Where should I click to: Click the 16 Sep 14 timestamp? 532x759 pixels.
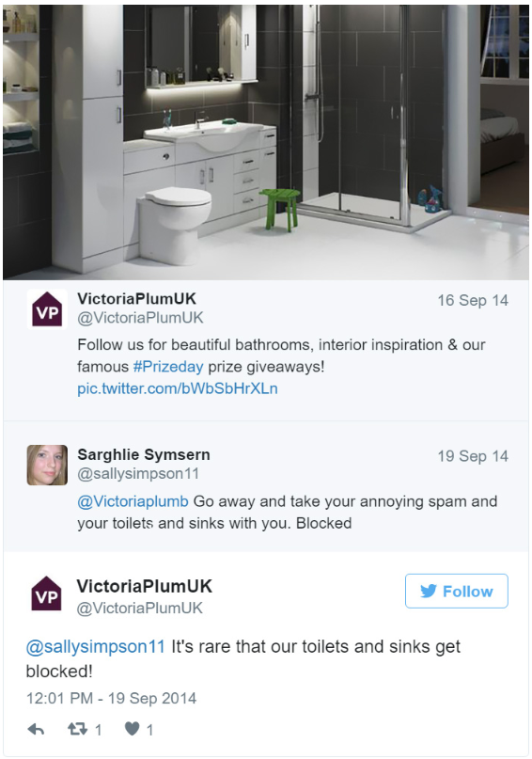click(x=473, y=300)
